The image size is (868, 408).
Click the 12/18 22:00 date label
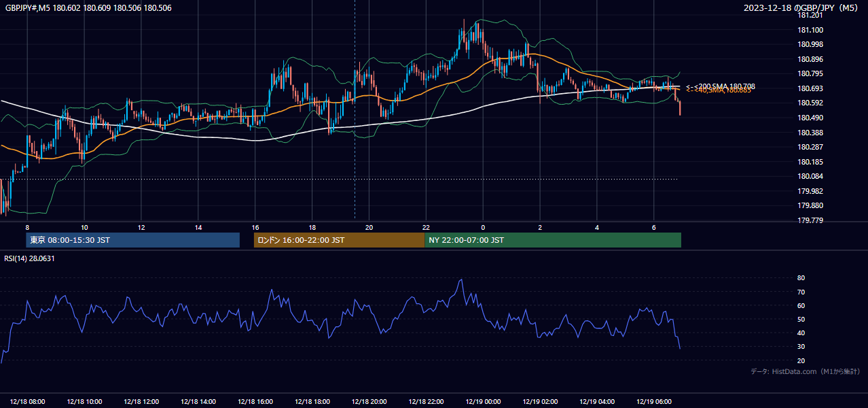click(x=427, y=402)
